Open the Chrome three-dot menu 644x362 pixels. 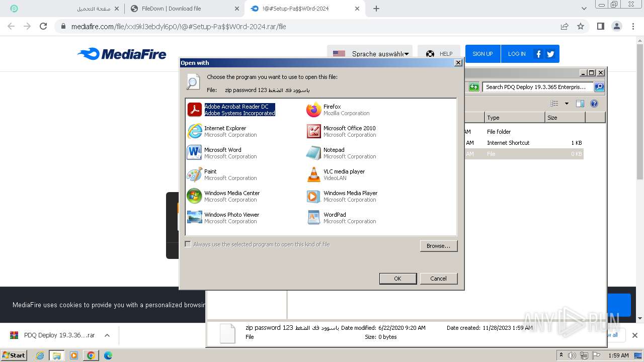coord(633,26)
